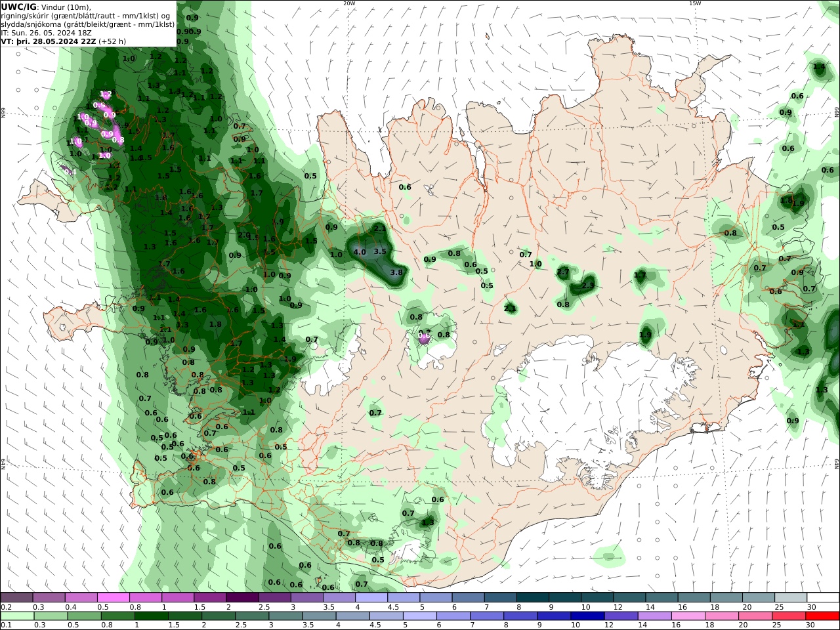The image size is (840, 630).
Task: Click the dark navy 10 rain legend swatch
Action: (x=587, y=616)
